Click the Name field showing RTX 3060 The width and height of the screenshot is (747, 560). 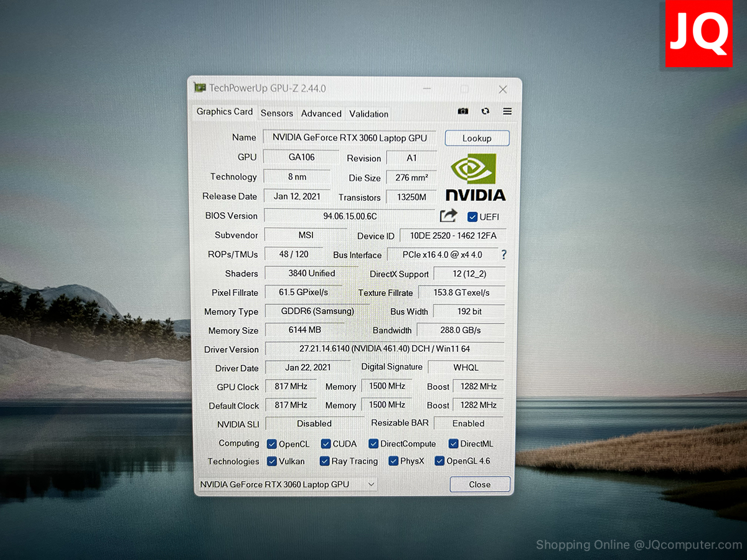pyautogui.click(x=350, y=138)
